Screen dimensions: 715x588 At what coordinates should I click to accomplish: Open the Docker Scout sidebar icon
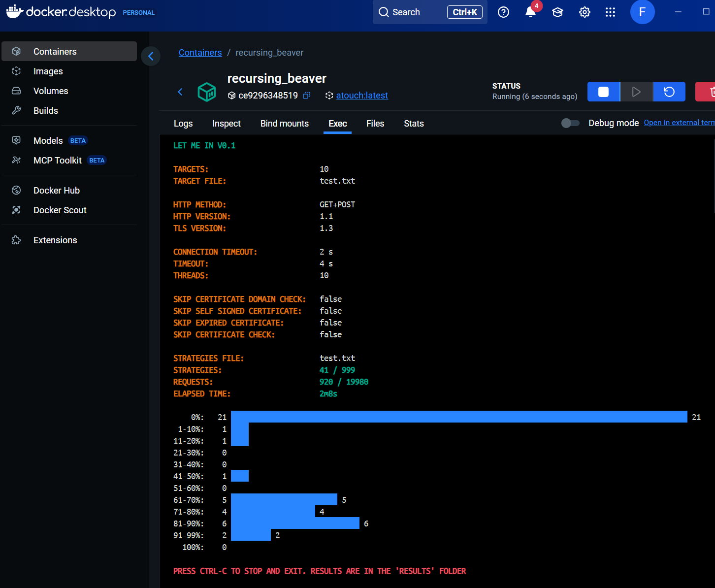coord(16,210)
